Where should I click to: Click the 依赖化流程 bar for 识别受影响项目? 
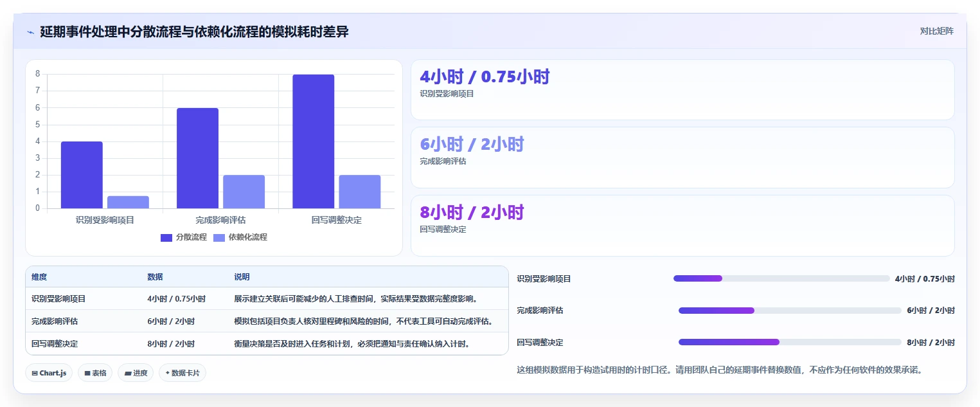(x=128, y=202)
